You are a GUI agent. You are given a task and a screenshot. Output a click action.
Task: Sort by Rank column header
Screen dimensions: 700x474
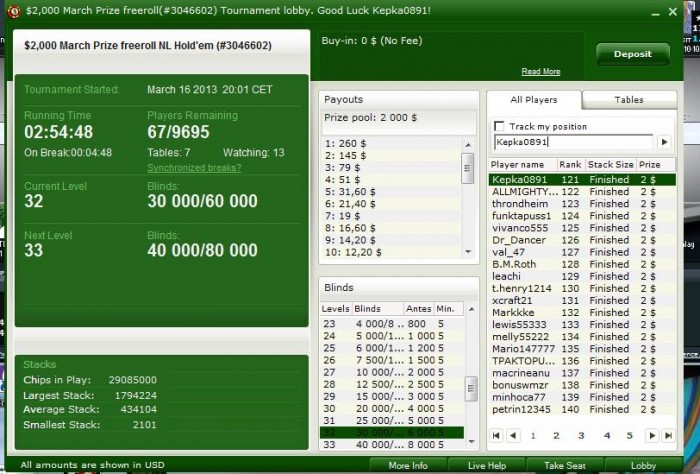pyautogui.click(x=571, y=165)
